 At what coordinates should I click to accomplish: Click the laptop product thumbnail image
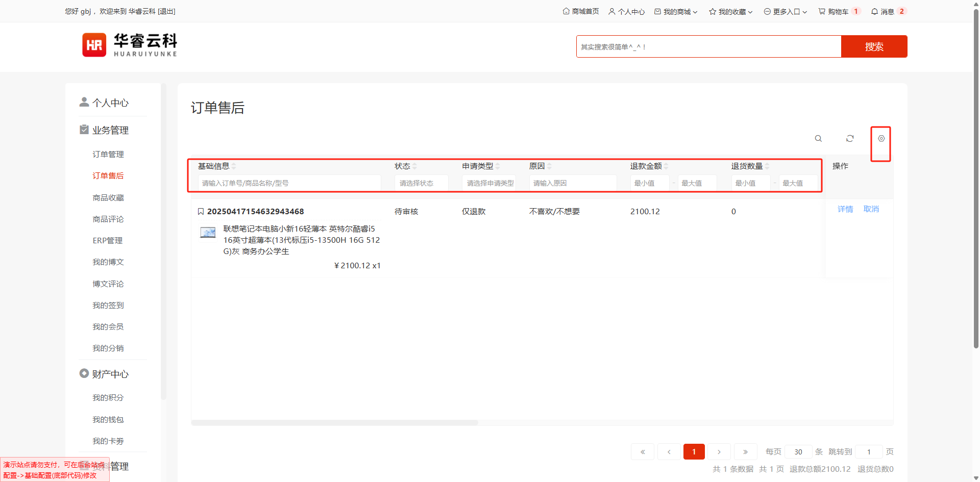coord(208,233)
